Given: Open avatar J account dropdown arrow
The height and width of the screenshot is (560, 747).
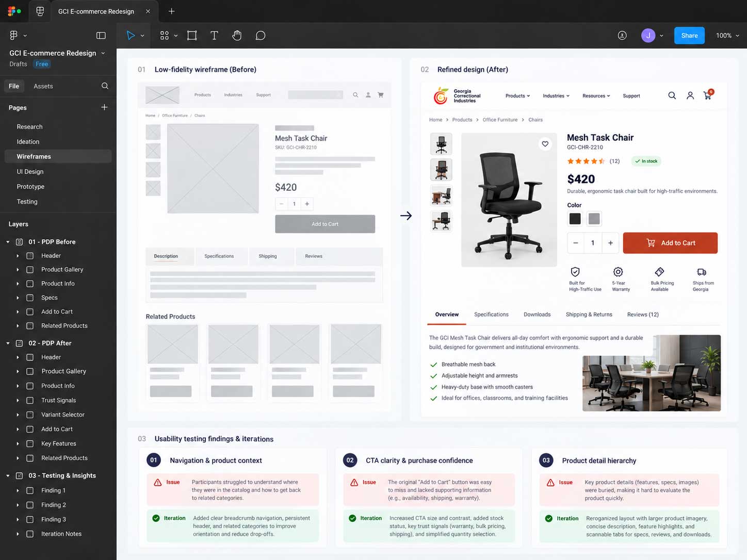Looking at the screenshot, I should (x=661, y=36).
